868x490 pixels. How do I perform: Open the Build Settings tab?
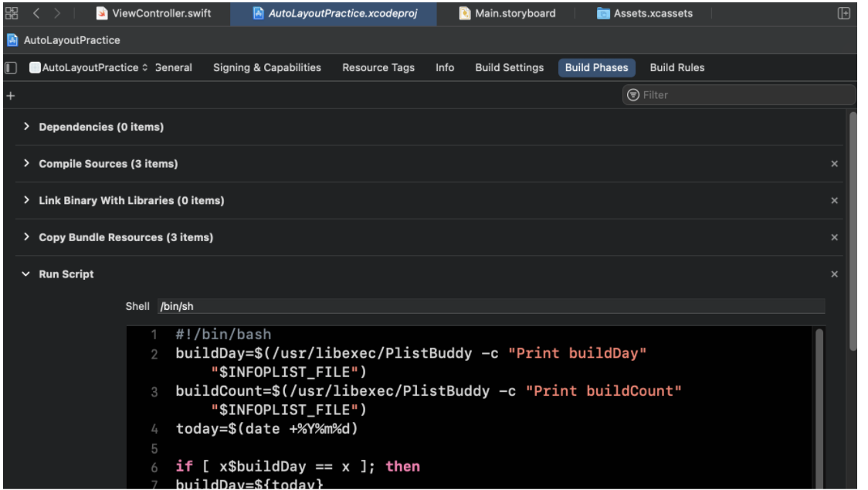509,67
